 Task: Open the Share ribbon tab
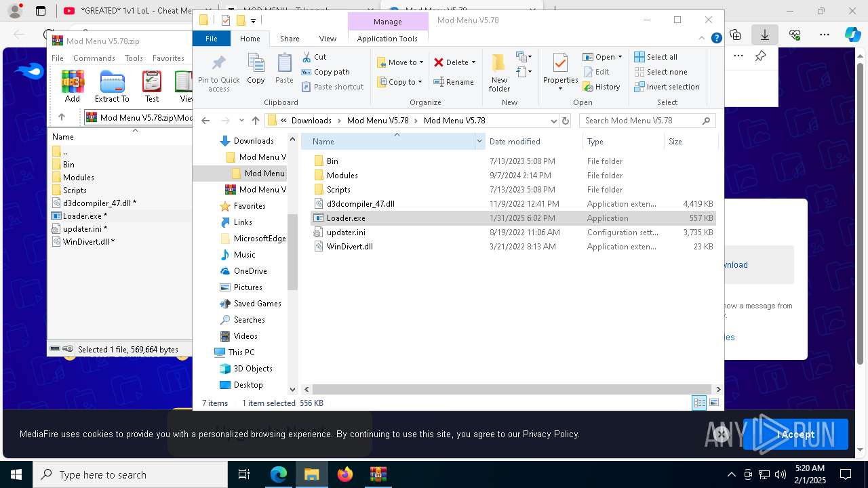290,39
